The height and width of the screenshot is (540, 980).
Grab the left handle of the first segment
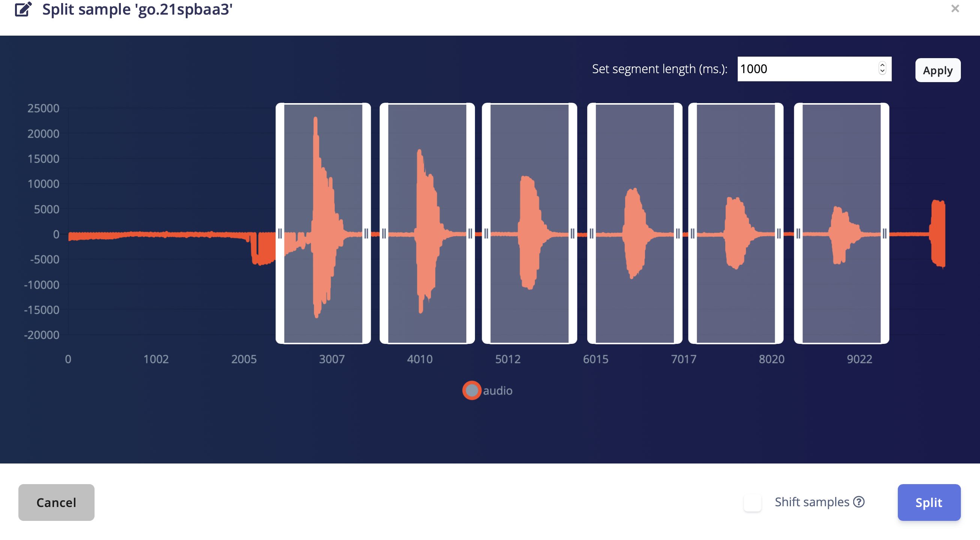280,234
